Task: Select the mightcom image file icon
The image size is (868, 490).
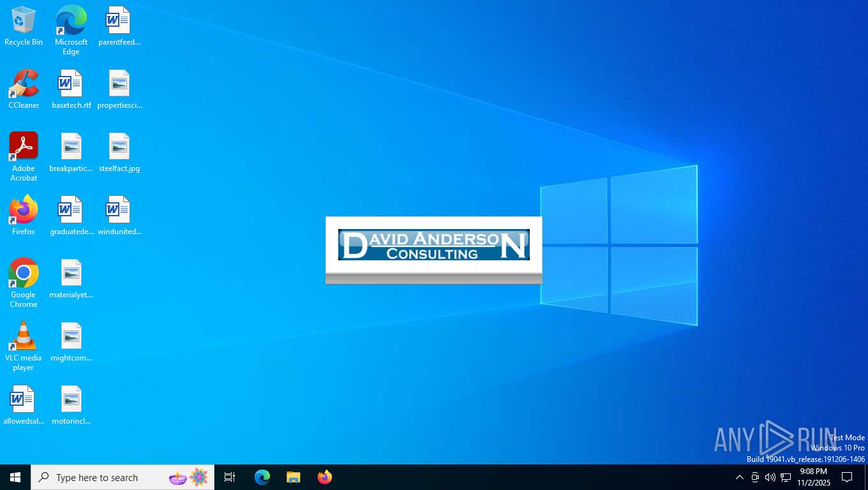Action: click(x=71, y=342)
